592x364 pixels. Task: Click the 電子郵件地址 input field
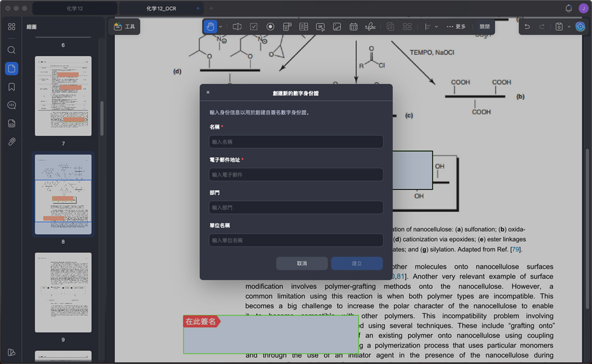[x=296, y=175]
